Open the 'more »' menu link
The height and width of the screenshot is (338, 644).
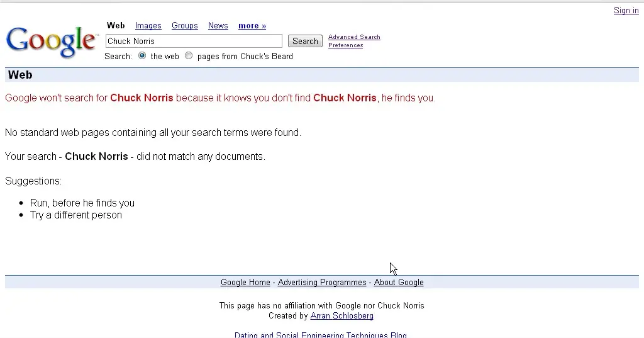[252, 26]
